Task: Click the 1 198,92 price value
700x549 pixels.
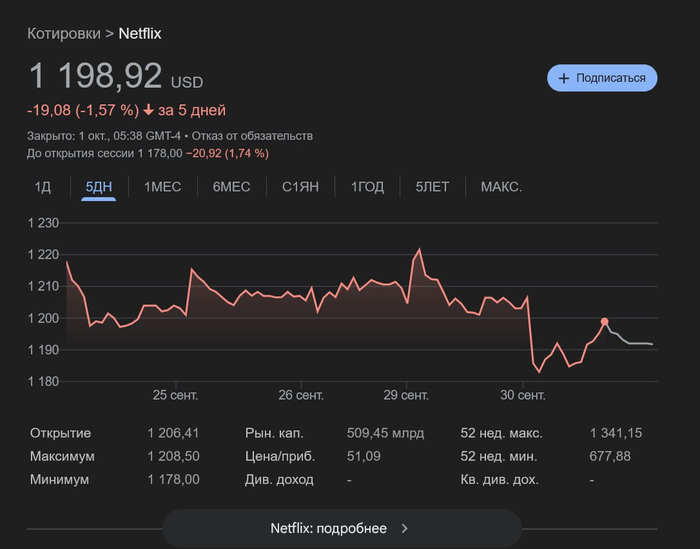Action: tap(96, 76)
